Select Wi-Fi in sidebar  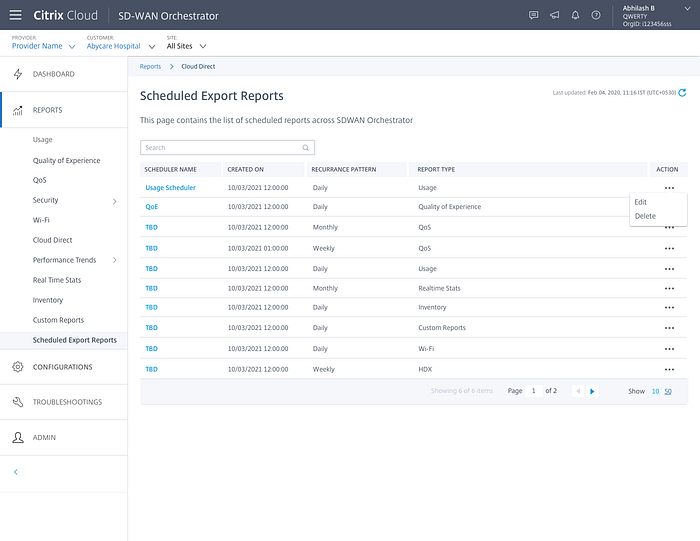tap(41, 220)
